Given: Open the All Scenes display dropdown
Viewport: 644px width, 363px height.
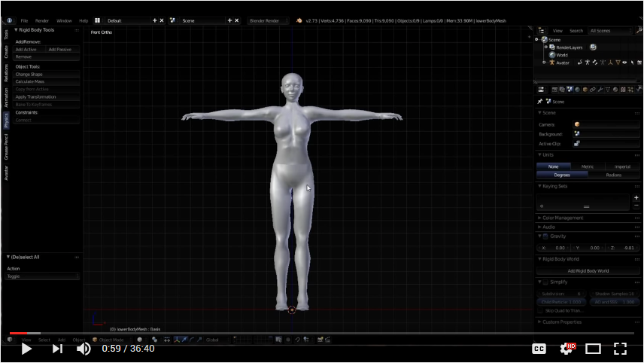Looking at the screenshot, I should (x=610, y=31).
